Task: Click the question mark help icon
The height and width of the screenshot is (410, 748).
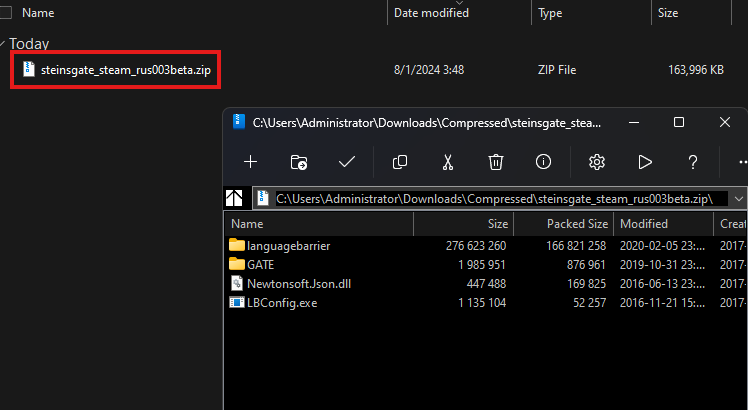Action: coord(693,162)
